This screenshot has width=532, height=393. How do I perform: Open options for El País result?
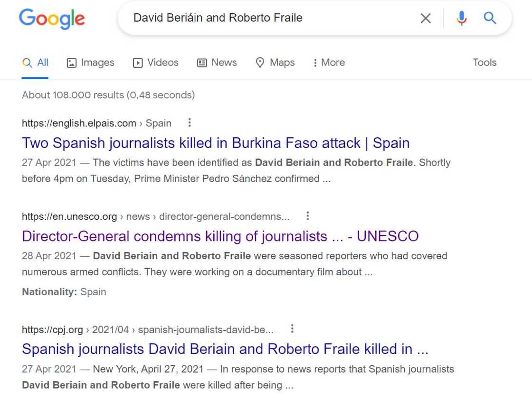pyautogui.click(x=190, y=123)
